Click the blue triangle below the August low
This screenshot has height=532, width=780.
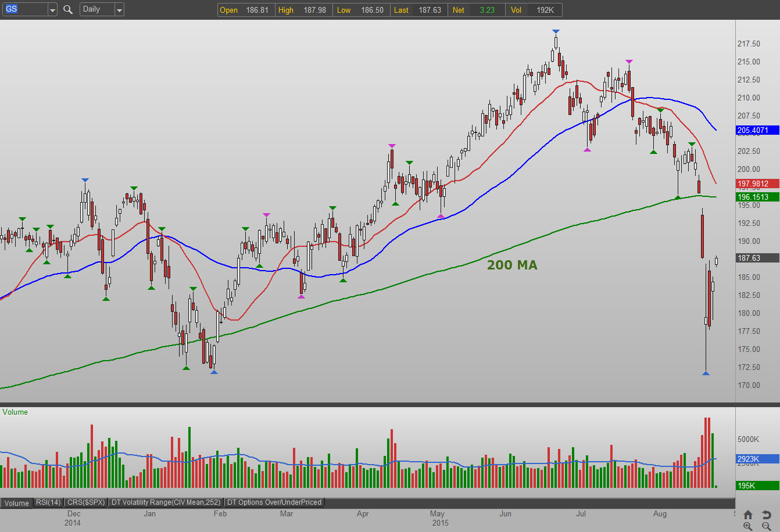pos(706,373)
